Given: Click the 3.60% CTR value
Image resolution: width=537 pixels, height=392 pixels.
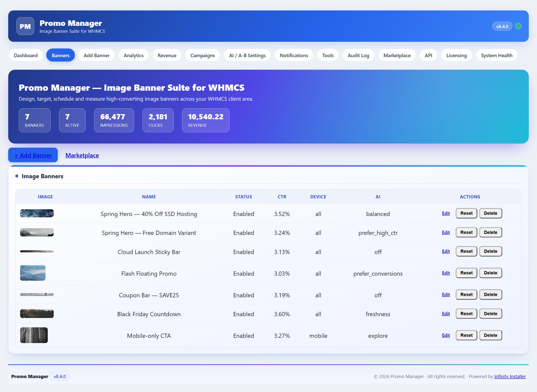Looking at the screenshot, I should click(282, 314).
